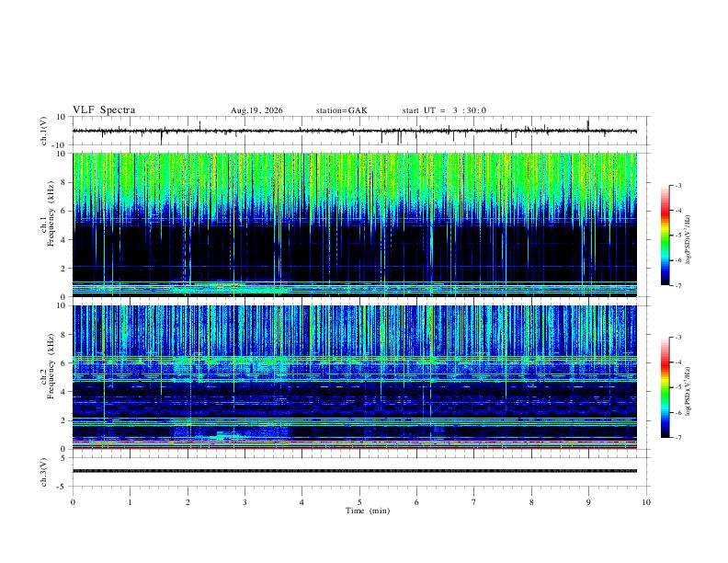Click the 5 tick on the time axis
Image resolution: width=728 pixels, height=563 pixels.
(359, 502)
